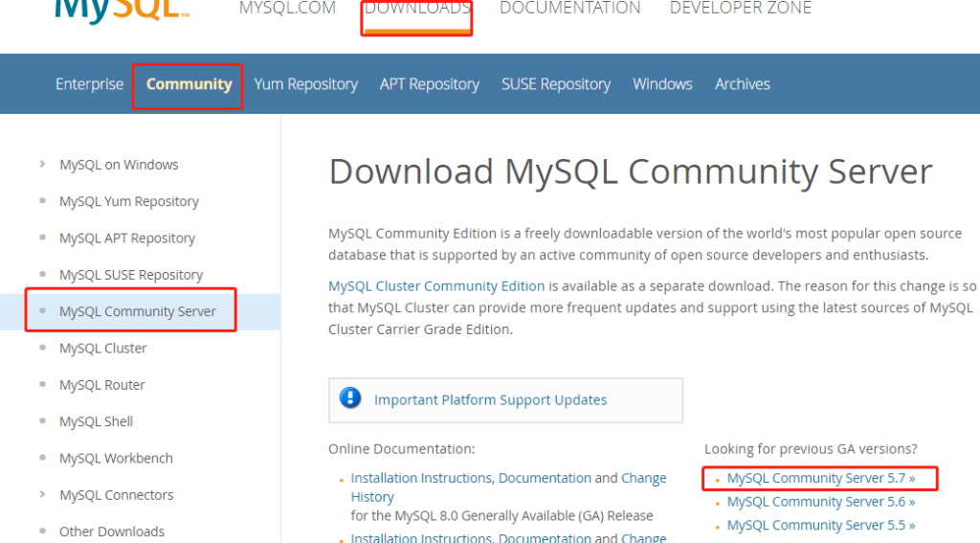Image resolution: width=980 pixels, height=543 pixels.
Task: Select Other Downloads in sidebar
Action: [112, 532]
